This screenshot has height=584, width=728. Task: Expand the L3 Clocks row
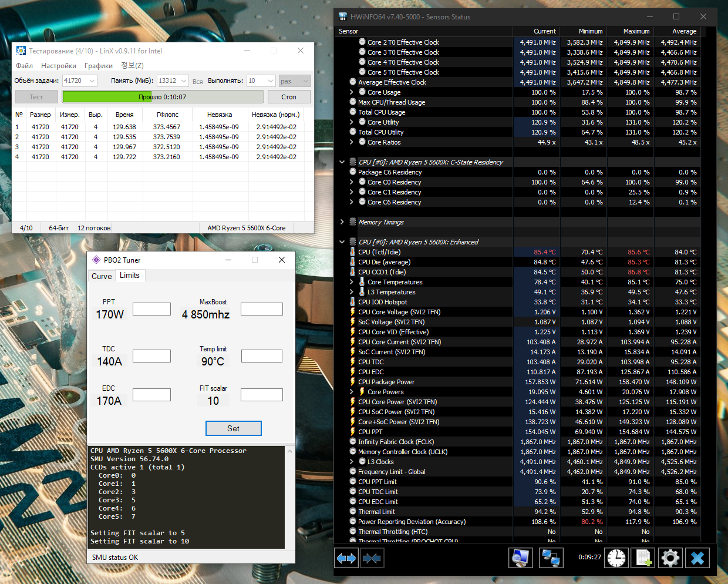352,462
